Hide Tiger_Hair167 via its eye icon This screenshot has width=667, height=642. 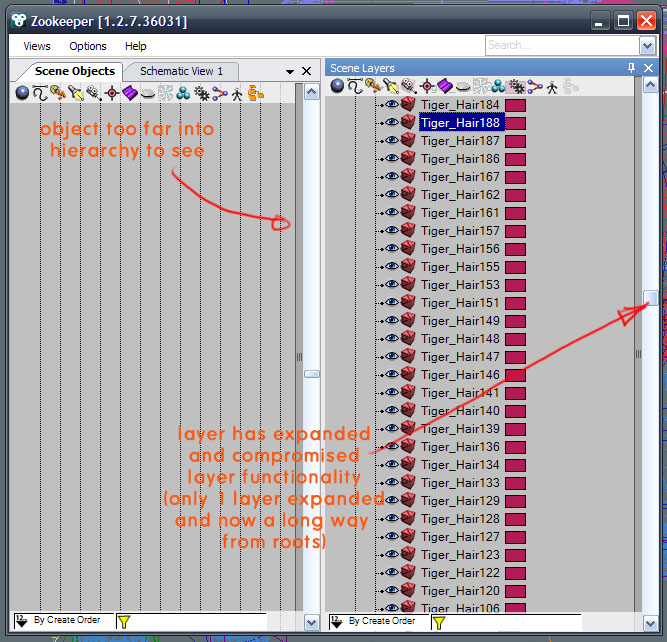coord(392,176)
